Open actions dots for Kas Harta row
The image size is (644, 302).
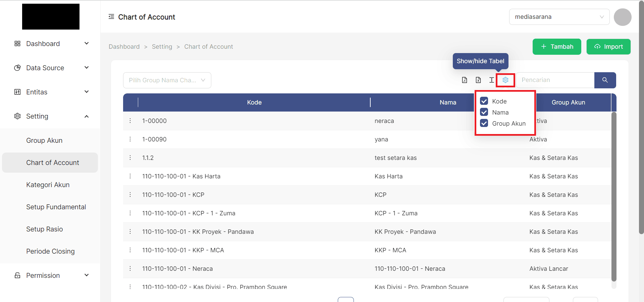(x=130, y=176)
